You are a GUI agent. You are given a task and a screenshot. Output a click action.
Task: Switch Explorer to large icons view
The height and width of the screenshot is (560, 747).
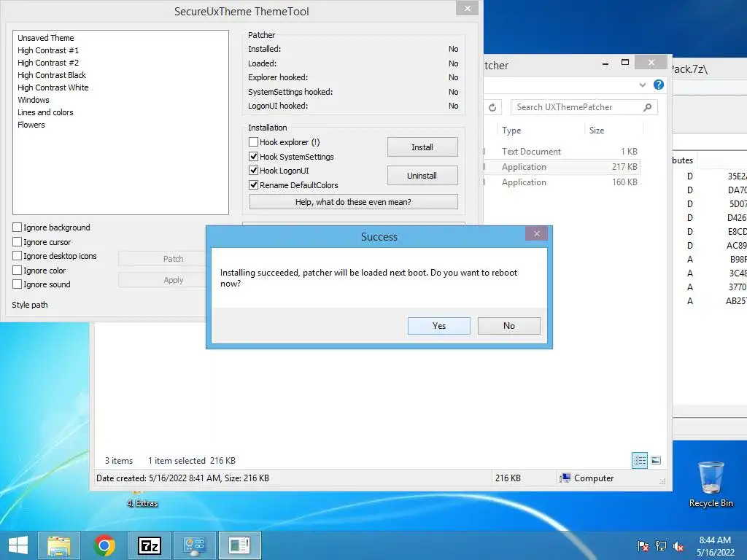click(x=656, y=460)
